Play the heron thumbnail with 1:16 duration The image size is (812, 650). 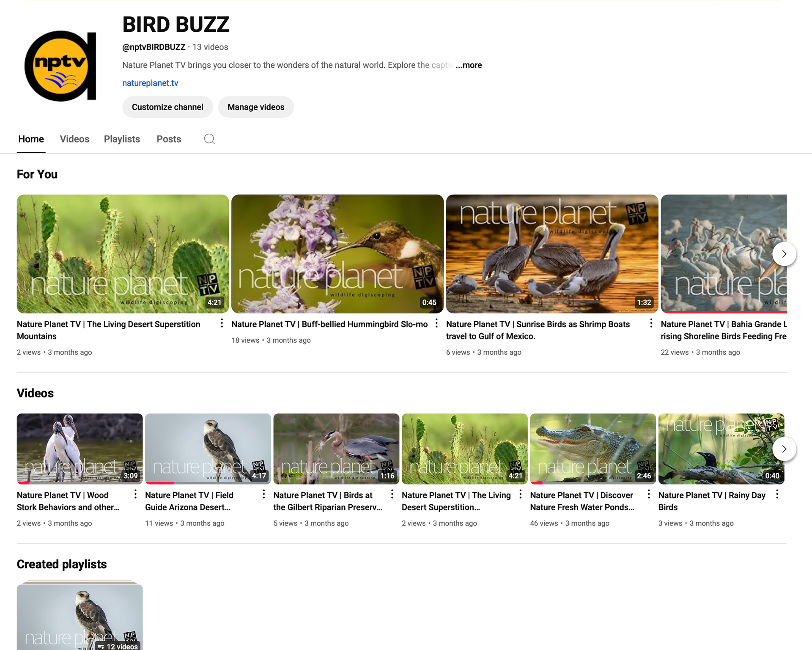point(336,449)
